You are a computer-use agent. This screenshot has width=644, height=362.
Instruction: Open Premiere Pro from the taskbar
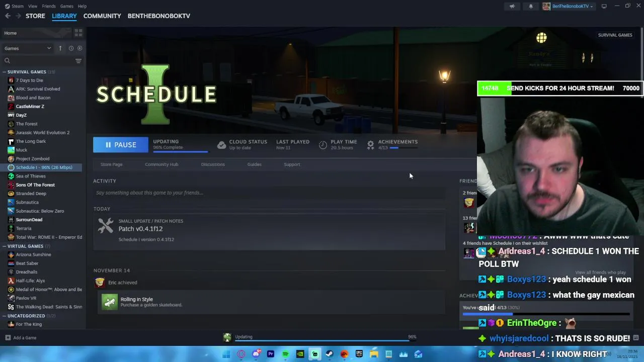271,354
